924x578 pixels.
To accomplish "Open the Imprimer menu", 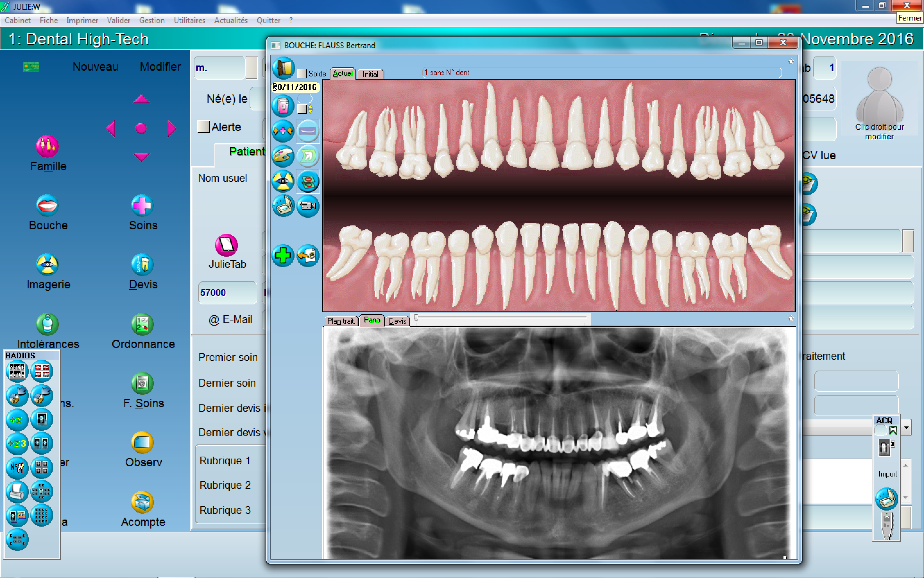I will coord(82,20).
